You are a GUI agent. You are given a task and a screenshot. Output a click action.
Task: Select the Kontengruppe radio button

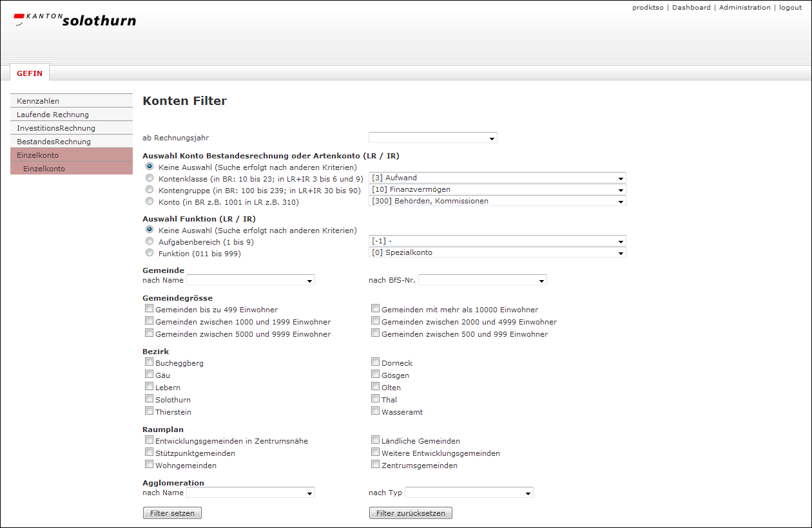click(150, 190)
